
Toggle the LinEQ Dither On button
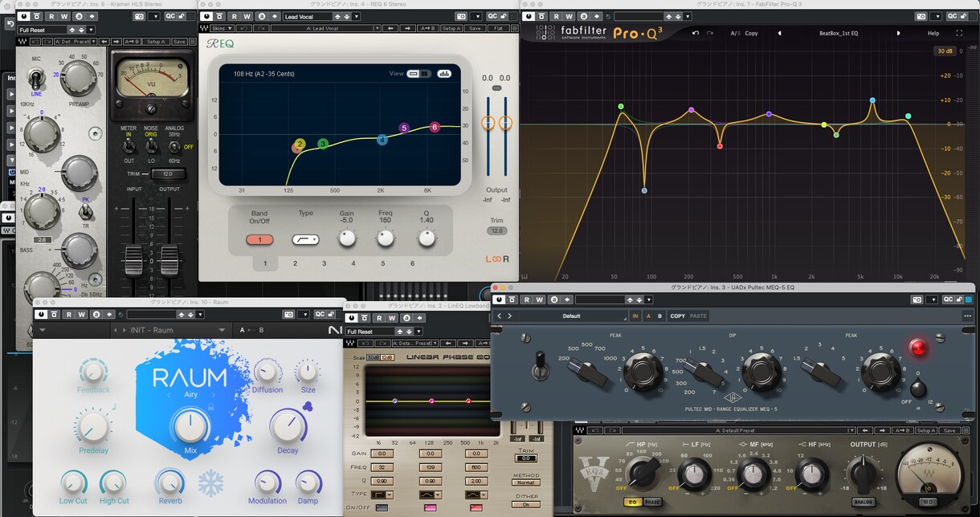pyautogui.click(x=526, y=504)
